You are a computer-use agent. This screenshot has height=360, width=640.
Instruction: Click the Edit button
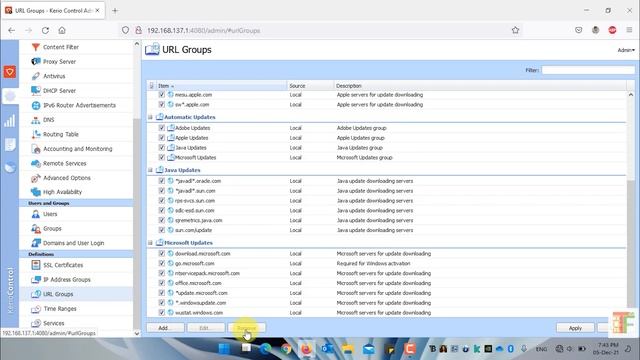click(x=206, y=328)
